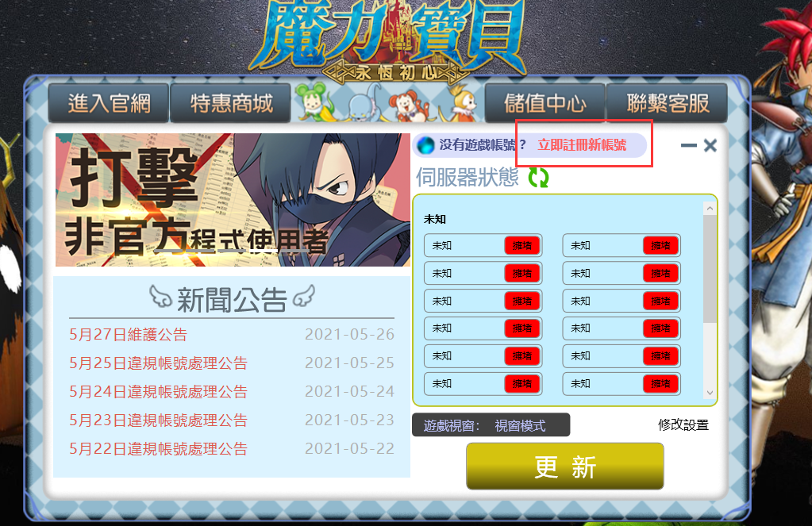Click 立即註冊新帳號 registration link

582,144
